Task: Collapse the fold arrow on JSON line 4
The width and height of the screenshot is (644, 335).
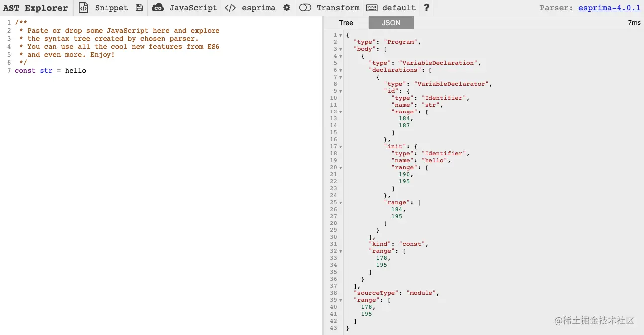Action: point(340,56)
